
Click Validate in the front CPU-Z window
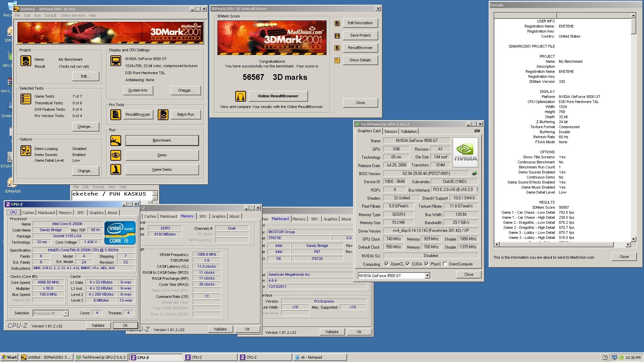pyautogui.click(x=98, y=325)
